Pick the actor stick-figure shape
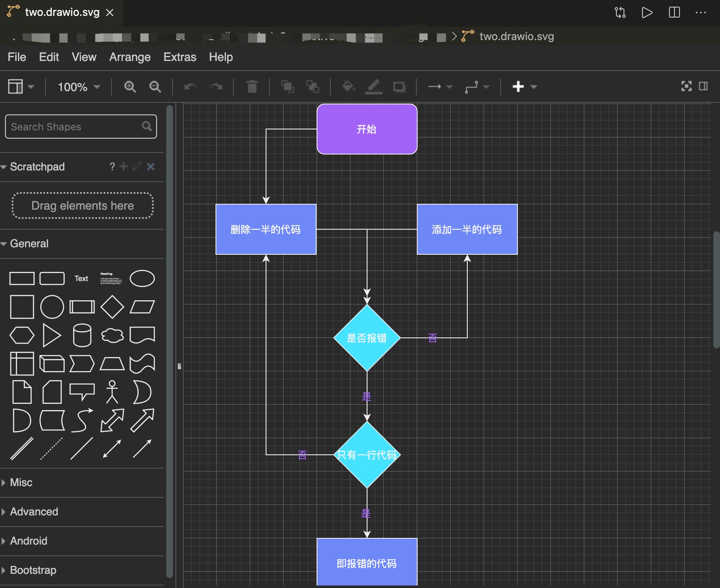This screenshot has height=588, width=720. tap(112, 392)
